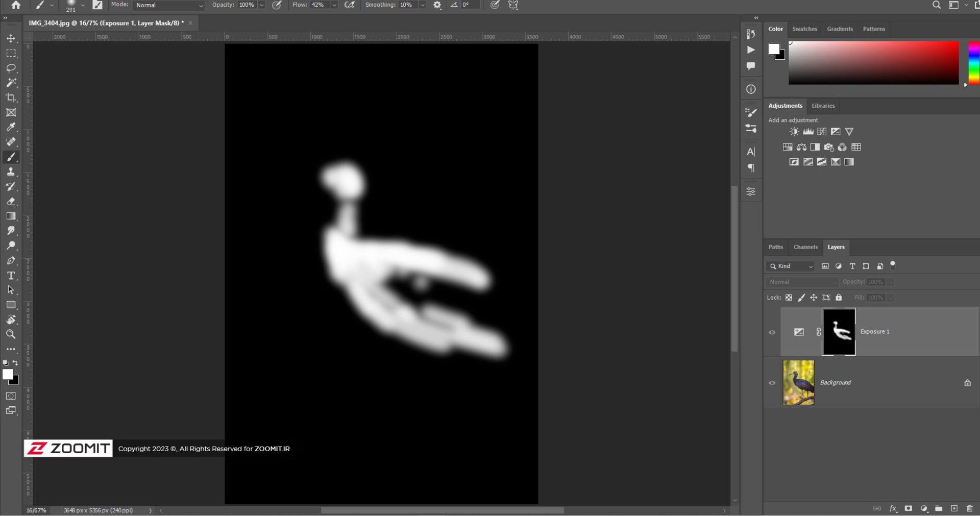Viewport: 980px width, 516px height.
Task: Open the layer Kind filter dropdown
Action: pyautogui.click(x=791, y=266)
